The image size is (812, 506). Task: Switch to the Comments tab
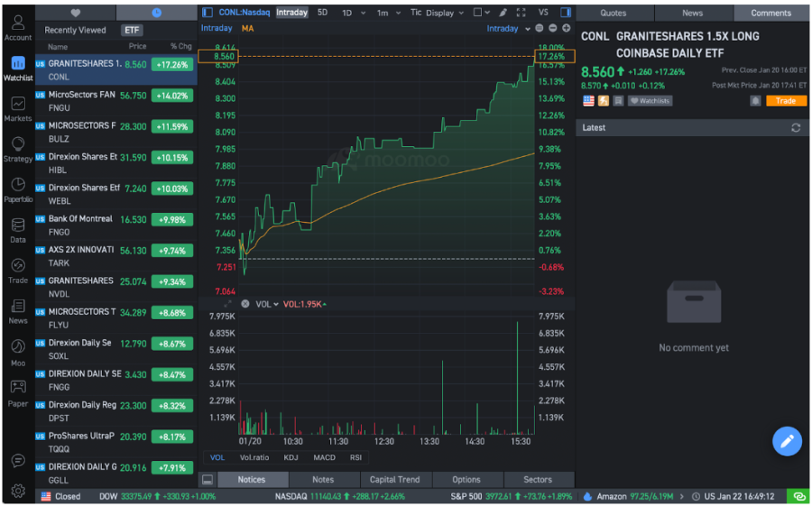(771, 13)
